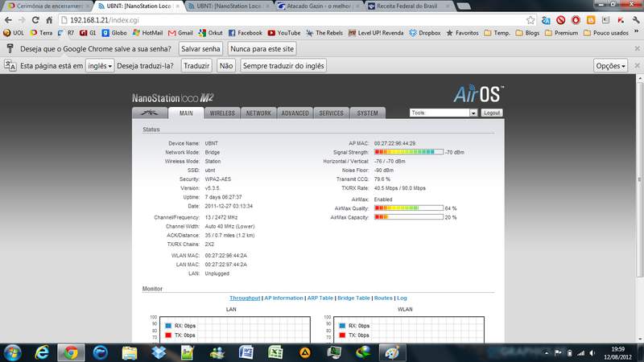Open the Facebook bookmark
The height and width of the screenshot is (362, 644).
(246, 33)
